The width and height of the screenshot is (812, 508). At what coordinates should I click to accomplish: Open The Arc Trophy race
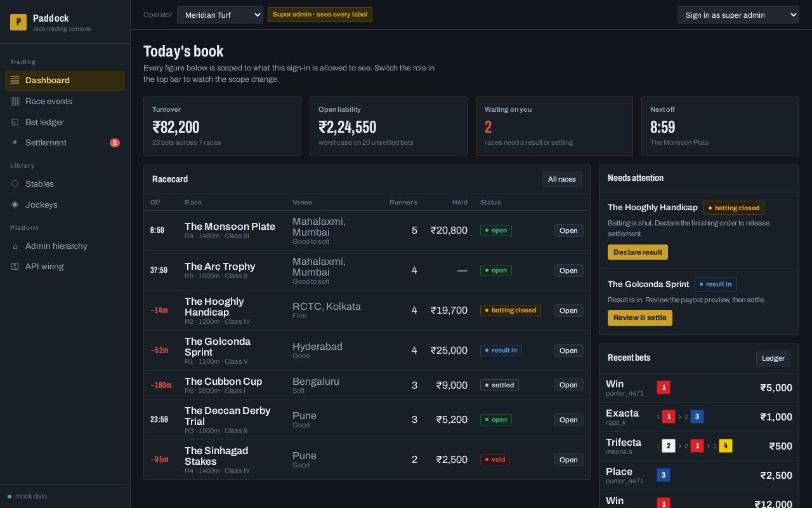pos(568,271)
